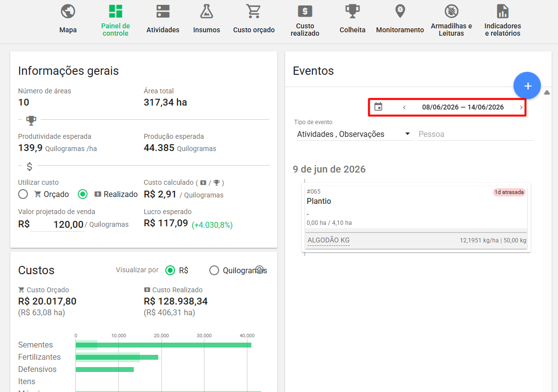Open the Insumos flask icon

click(206, 11)
